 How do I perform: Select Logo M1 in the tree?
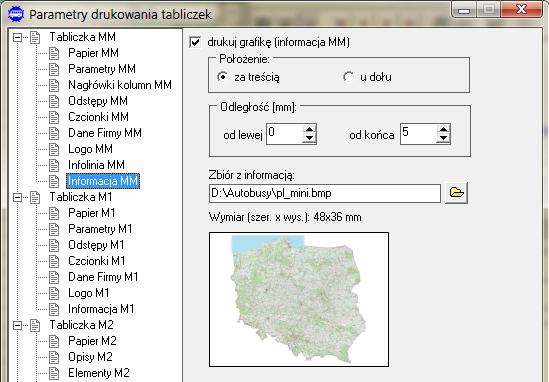point(89,293)
